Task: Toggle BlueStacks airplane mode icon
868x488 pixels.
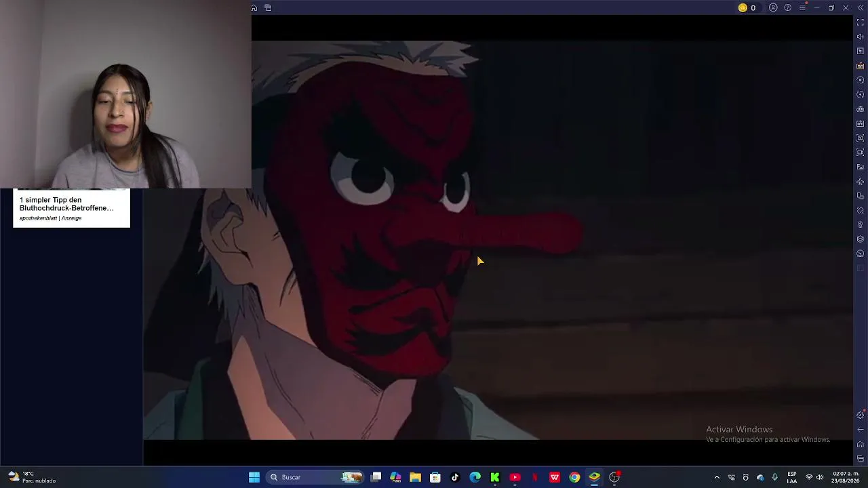Action: pyautogui.click(x=861, y=182)
